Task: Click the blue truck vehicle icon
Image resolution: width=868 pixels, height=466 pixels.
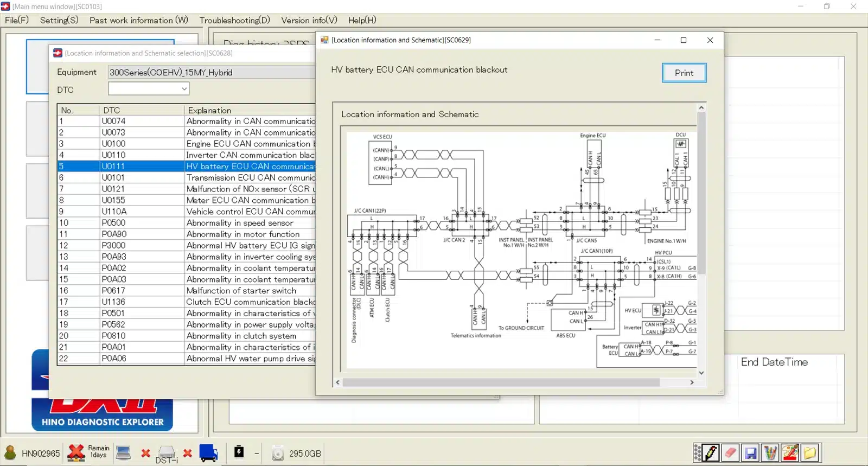Action: (x=208, y=452)
